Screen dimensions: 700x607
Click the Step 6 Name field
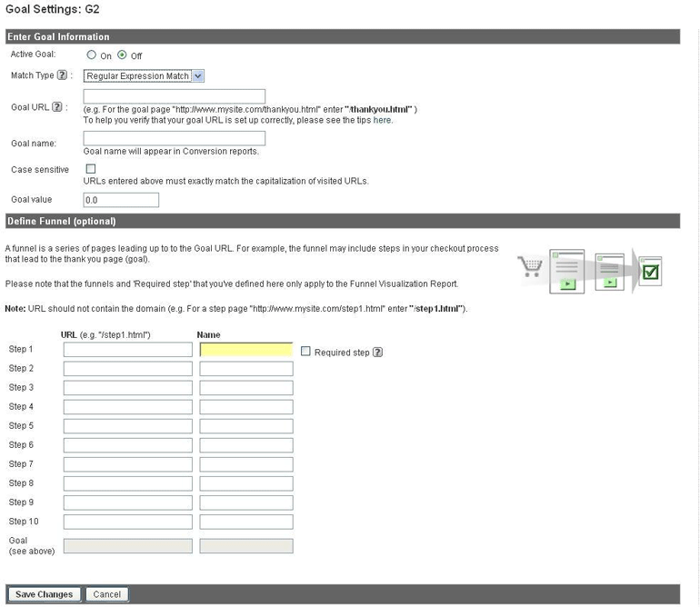[x=246, y=445]
